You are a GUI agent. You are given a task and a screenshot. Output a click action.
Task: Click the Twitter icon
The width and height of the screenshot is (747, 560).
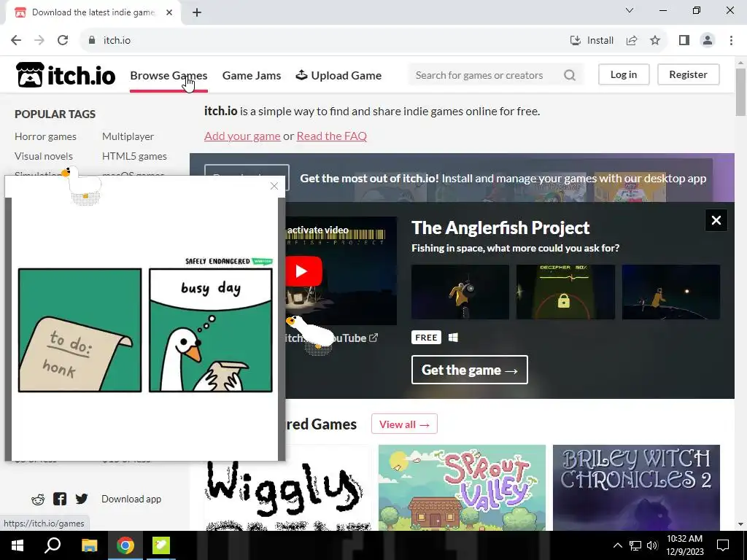click(x=82, y=499)
